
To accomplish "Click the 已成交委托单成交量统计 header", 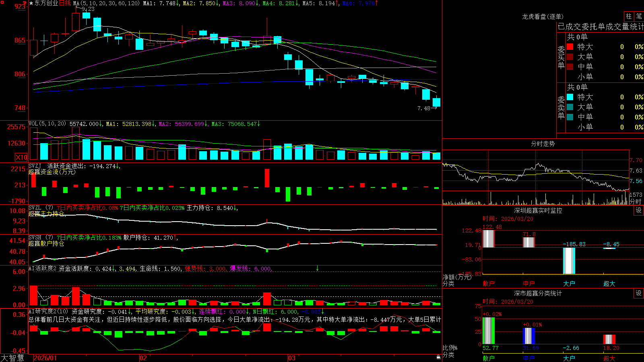I will (600, 27).
